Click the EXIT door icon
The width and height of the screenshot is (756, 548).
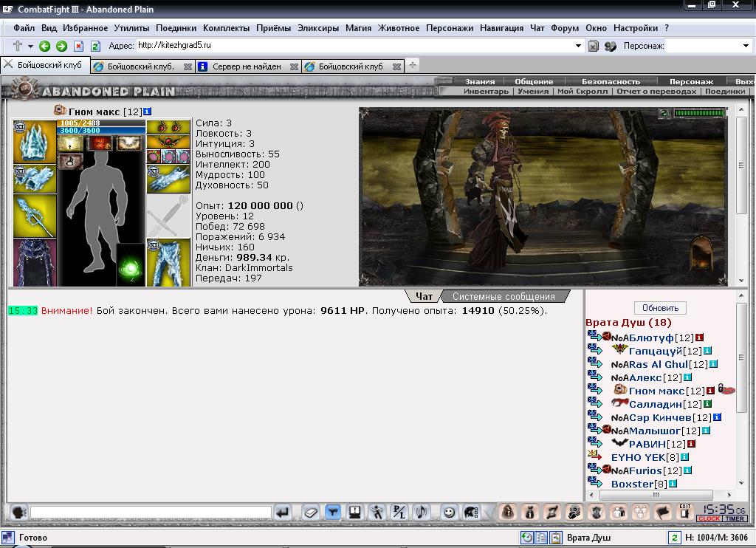[684, 512]
